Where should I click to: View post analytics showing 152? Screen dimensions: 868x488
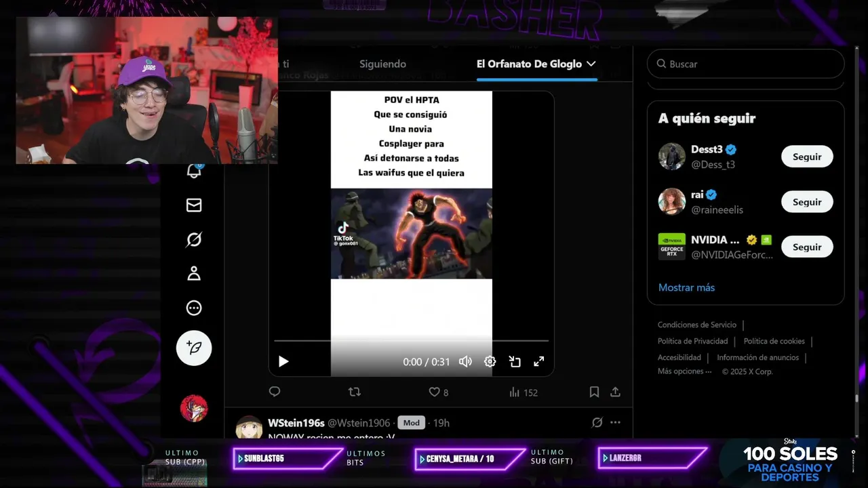(x=523, y=392)
